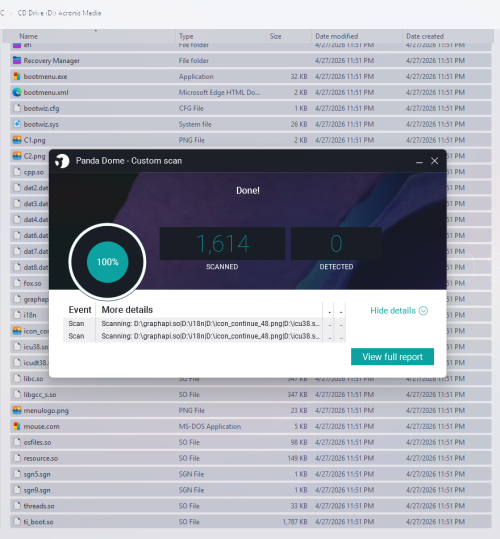Screen dimensions: 500x539
Task: Select bootmenu.exe file name
Action: (x=45, y=76)
